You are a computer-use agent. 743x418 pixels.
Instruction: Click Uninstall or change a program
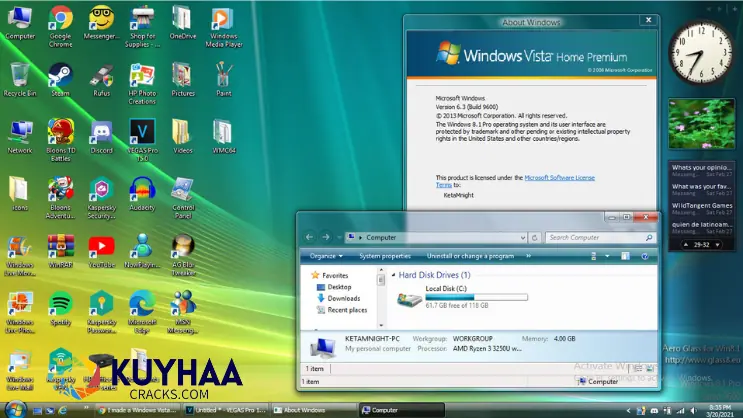[x=469, y=256]
